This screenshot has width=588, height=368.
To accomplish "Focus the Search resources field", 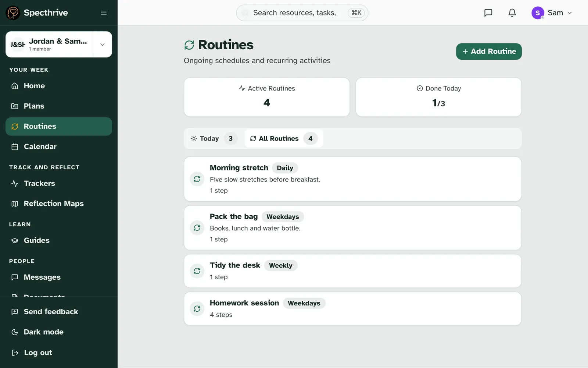I will click(302, 13).
